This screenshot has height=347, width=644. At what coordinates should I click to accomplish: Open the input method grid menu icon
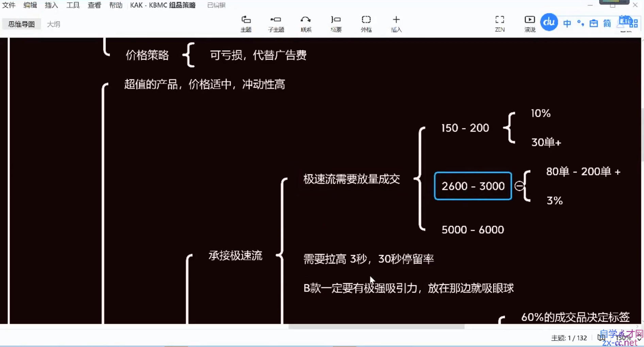[633, 23]
